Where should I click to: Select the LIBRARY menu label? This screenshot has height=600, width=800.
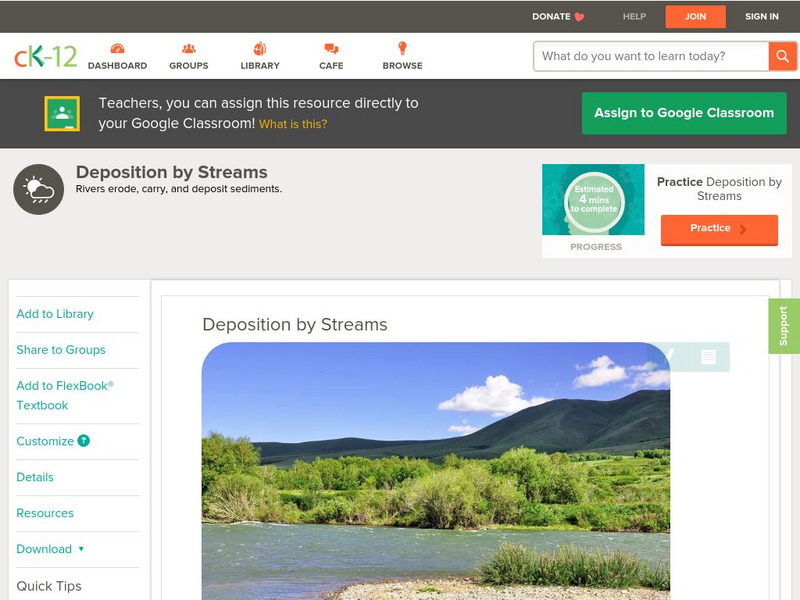tap(260, 66)
